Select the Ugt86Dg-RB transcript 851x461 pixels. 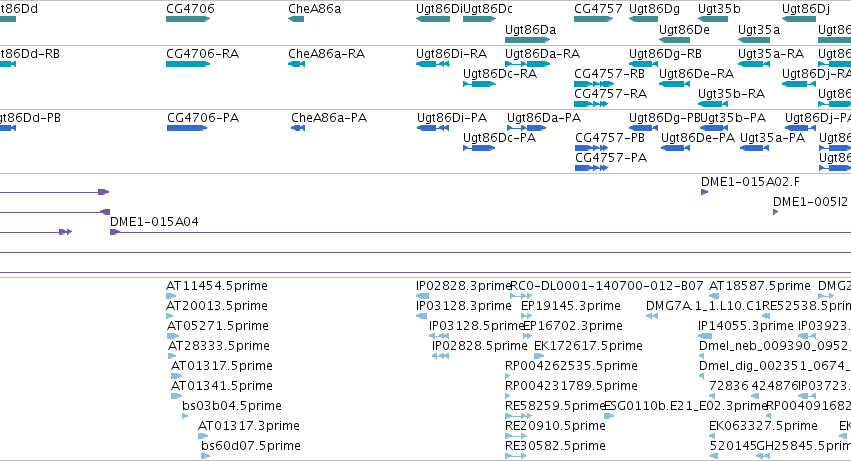[x=643, y=64]
